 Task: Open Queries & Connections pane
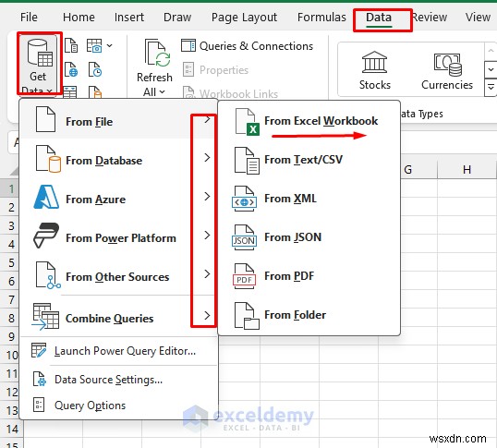click(x=247, y=46)
